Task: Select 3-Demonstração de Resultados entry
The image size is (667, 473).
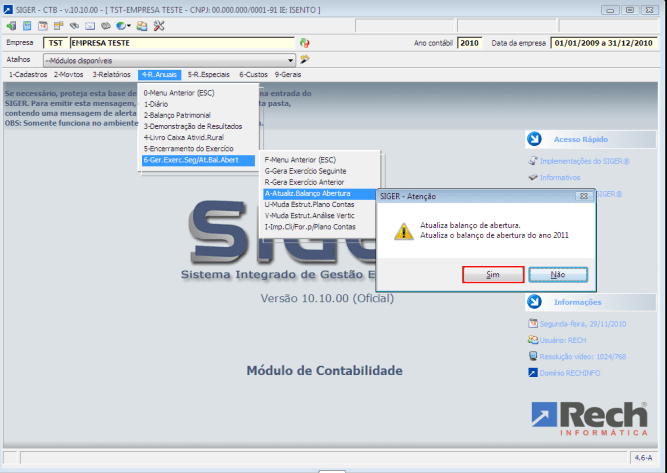Action: pyautogui.click(x=198, y=126)
